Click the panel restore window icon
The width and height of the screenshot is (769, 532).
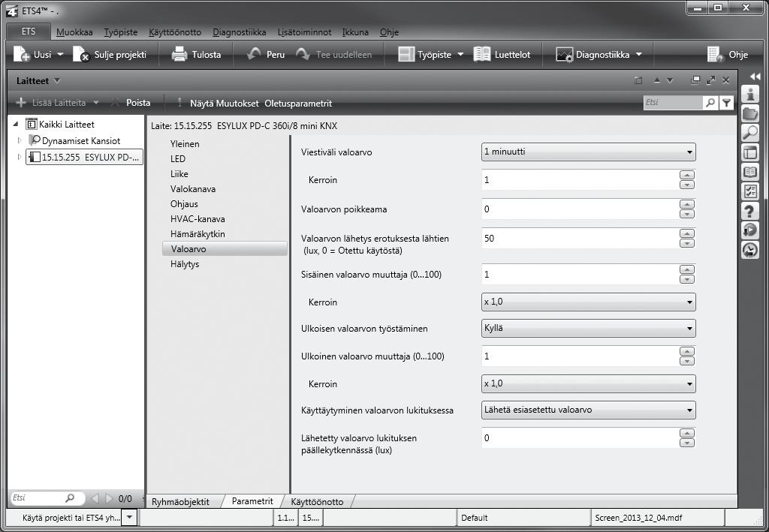point(695,80)
